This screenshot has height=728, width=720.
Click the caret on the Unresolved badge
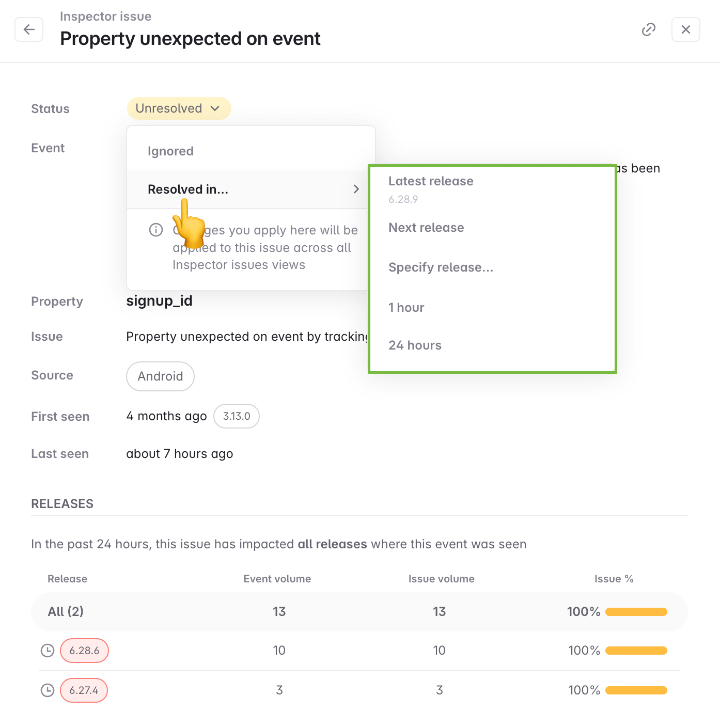pos(215,108)
